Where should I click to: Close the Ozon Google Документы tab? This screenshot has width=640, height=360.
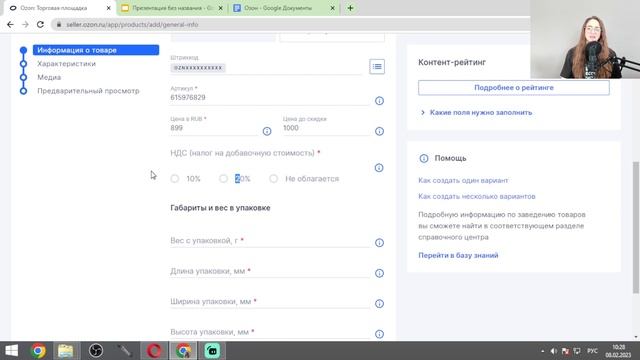[332, 8]
